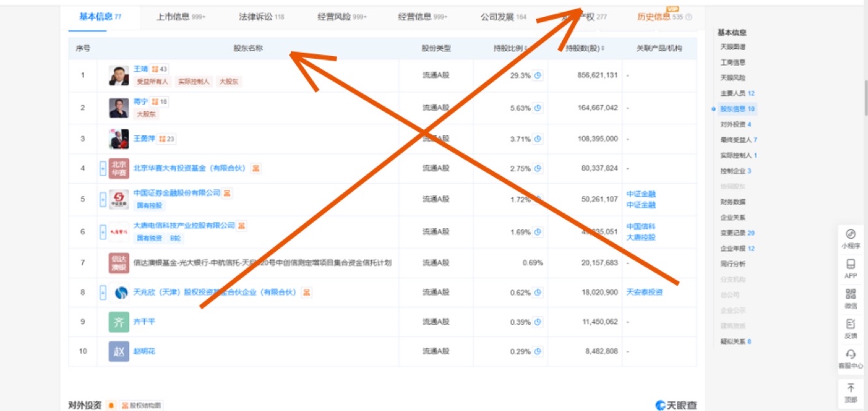Viewport: 868px width, 411px height.
Task: Open shareholding pie chart for 5.63% row
Action: point(538,108)
